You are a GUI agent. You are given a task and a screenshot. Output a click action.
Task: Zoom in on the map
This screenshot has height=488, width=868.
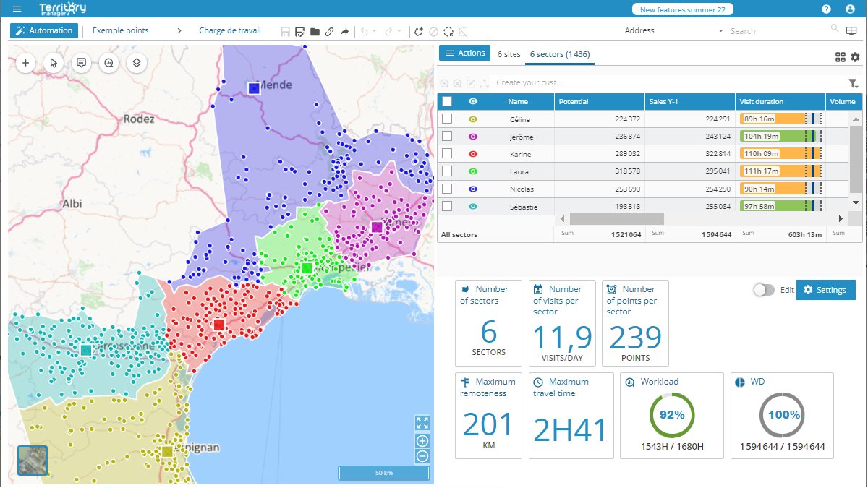tap(422, 441)
